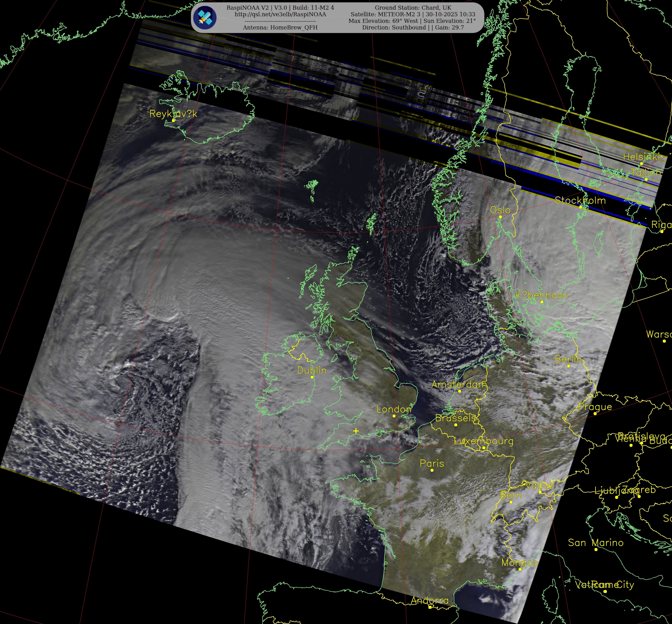Click the Monaco city marker dot
This screenshot has height=624, width=672.
520,570
